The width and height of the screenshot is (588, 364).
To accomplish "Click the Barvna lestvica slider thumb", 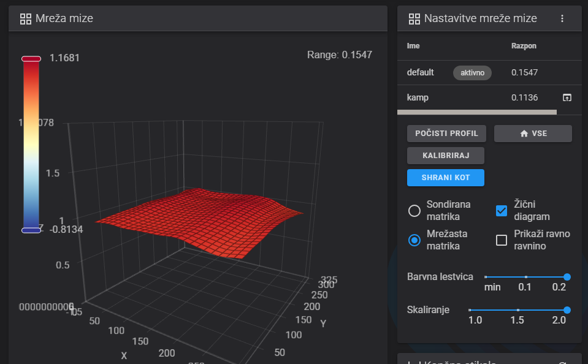I will (567, 277).
